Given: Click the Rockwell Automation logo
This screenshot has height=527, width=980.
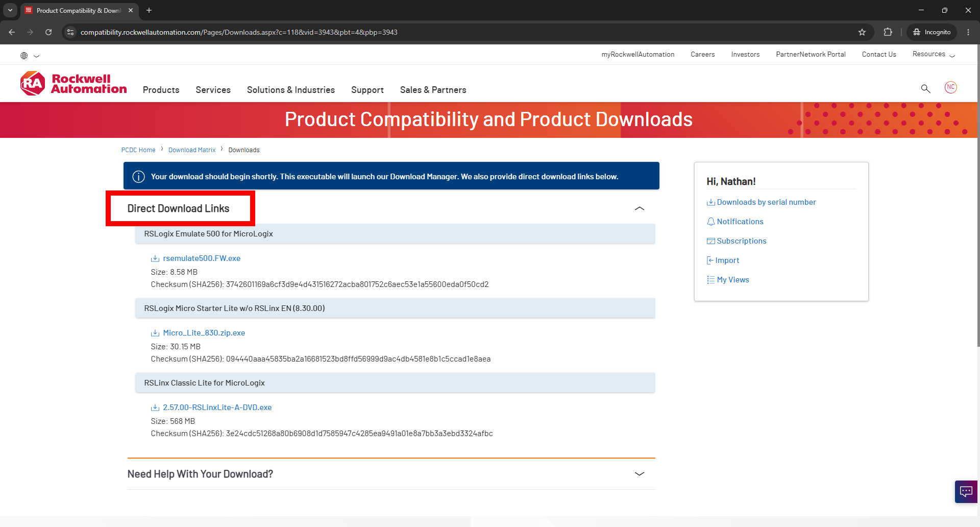Looking at the screenshot, I should [73, 83].
